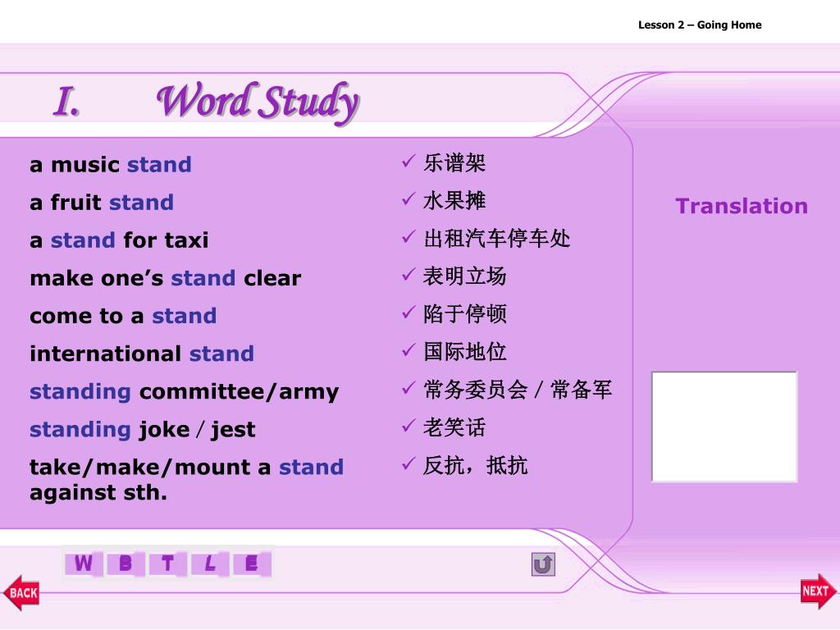840x630 pixels.
Task: Click the return U-turn arrow icon
Action: coord(543,564)
